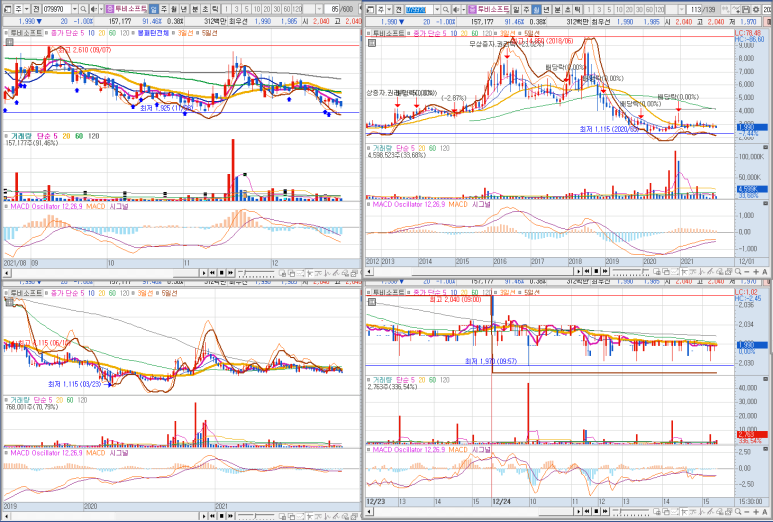773x522 pixels.
Task: Open speaker options dropdown arrow in top-right chart
Action: (x=463, y=9)
